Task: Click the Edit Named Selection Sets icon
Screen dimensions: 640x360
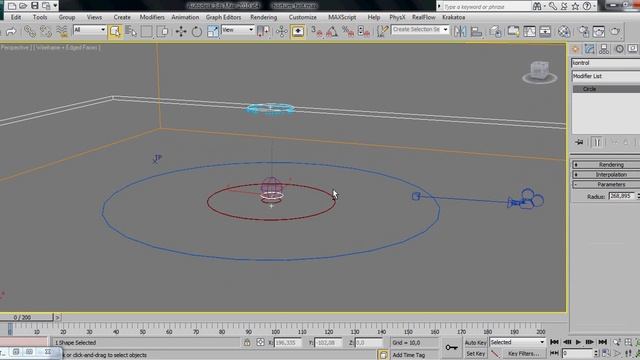Action: click(382, 31)
